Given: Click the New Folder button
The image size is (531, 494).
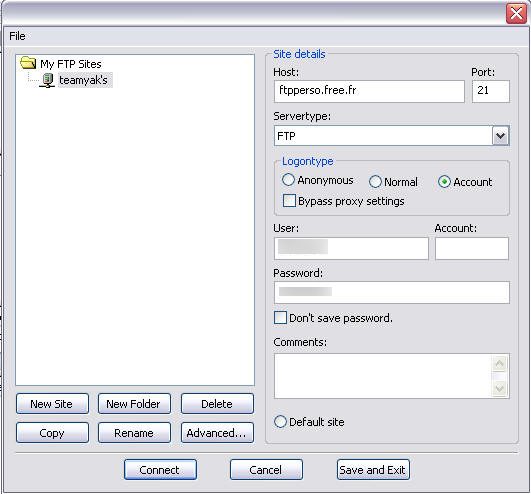Looking at the screenshot, I should (x=134, y=404).
